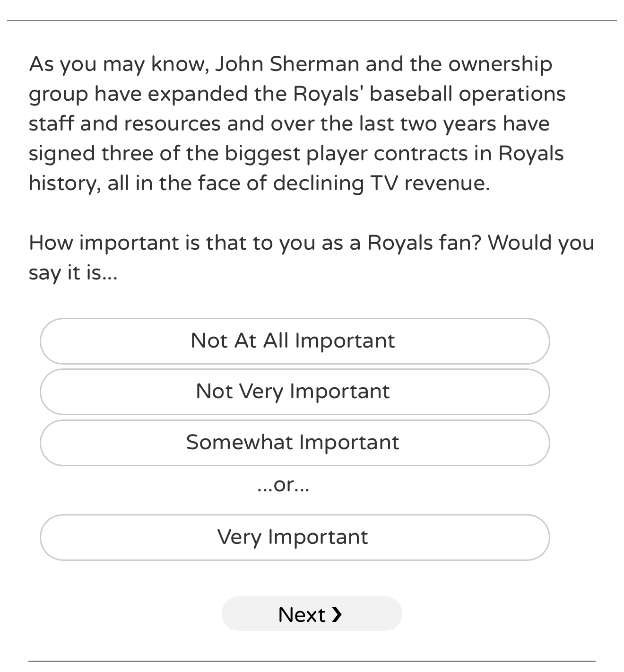624x672 pixels.
Task: Click the words "Royals fan?" in the question
Action: pyautogui.click(x=424, y=243)
